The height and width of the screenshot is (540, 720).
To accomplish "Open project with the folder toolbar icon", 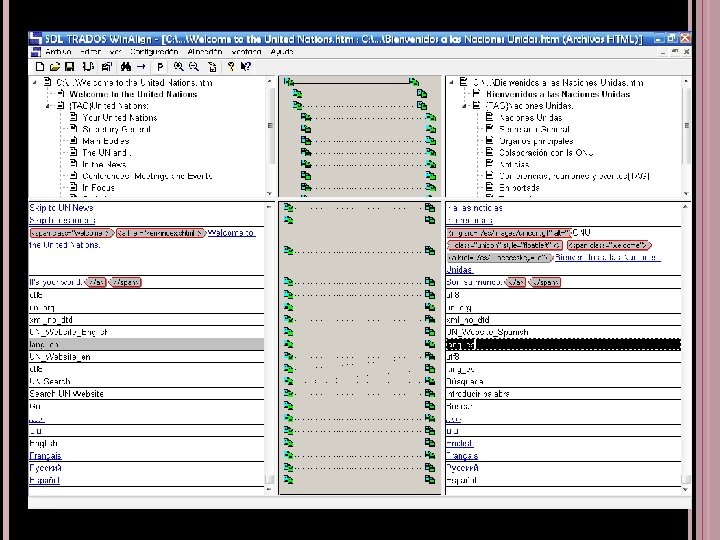I will click(x=55, y=67).
